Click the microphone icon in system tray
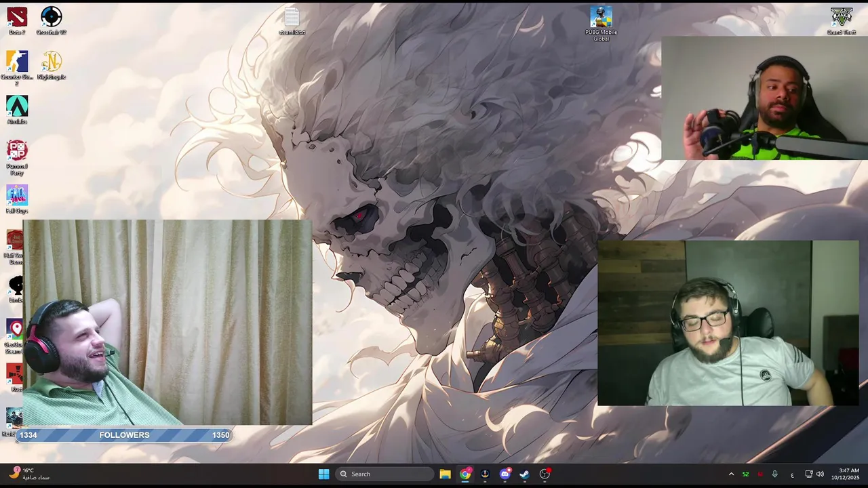This screenshot has width=868, height=488. pos(774,474)
